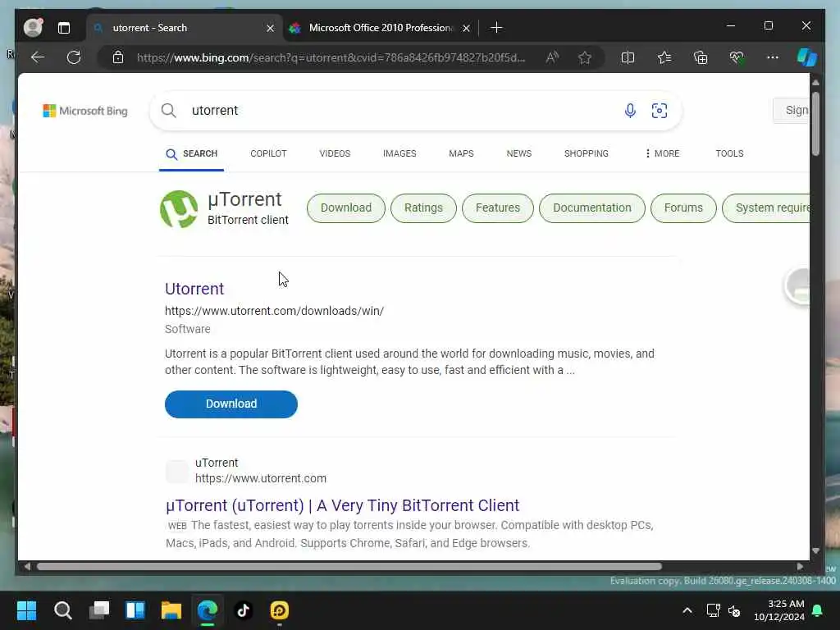Viewport: 840px width, 630px height.
Task: Switch to the IMAGES tab
Action: point(399,153)
